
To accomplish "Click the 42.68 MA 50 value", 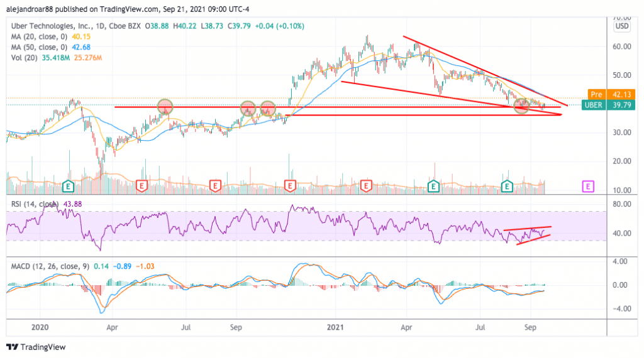I will (x=81, y=48).
